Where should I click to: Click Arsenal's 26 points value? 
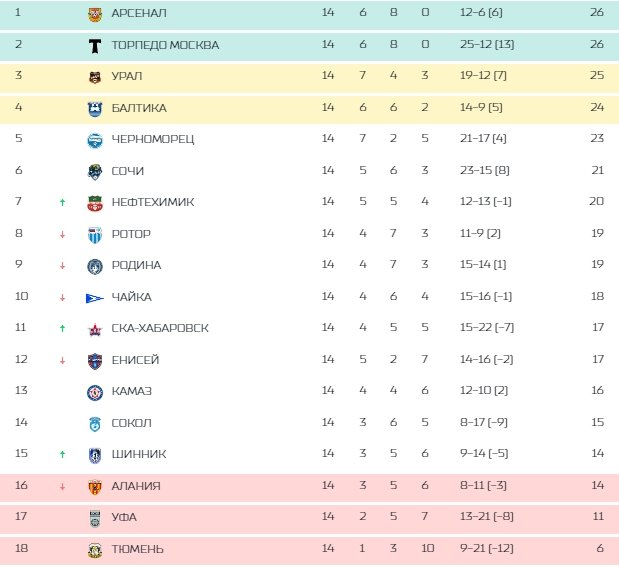597,14
